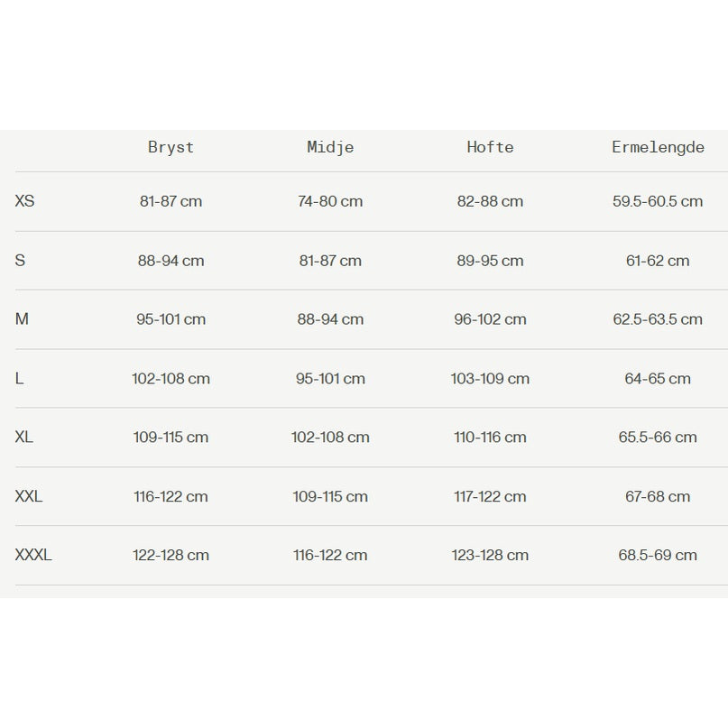Screen dimensions: 728x728
Task: Click the Midje column header
Action: (330, 147)
